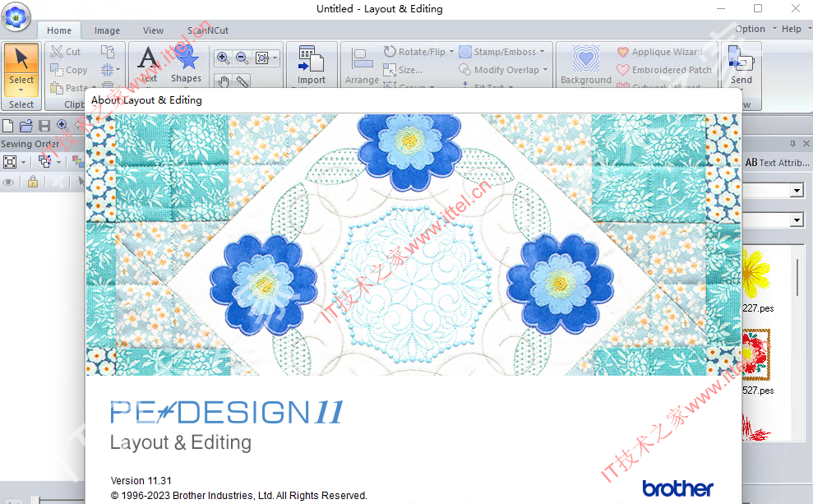Image resolution: width=813 pixels, height=504 pixels.
Task: Open the Stamp/Emboss dropdown
Action: pyautogui.click(x=543, y=51)
